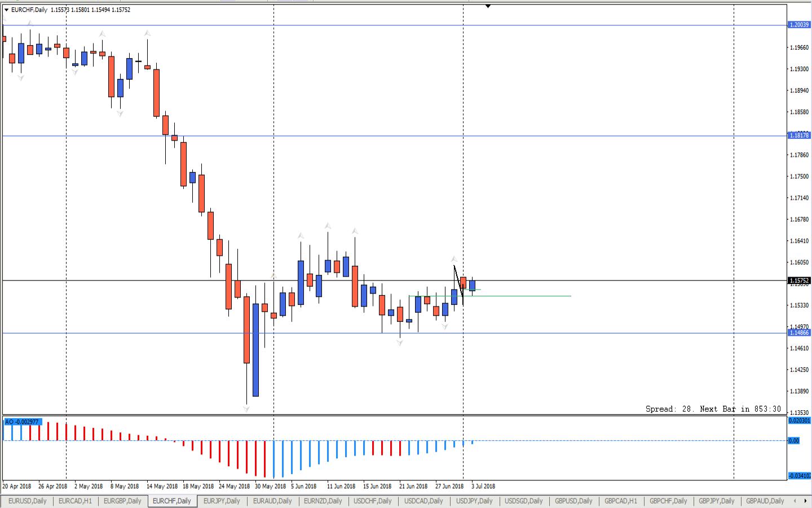Click the 1.14610 price on the scale
The image size is (812, 508).
coord(800,348)
